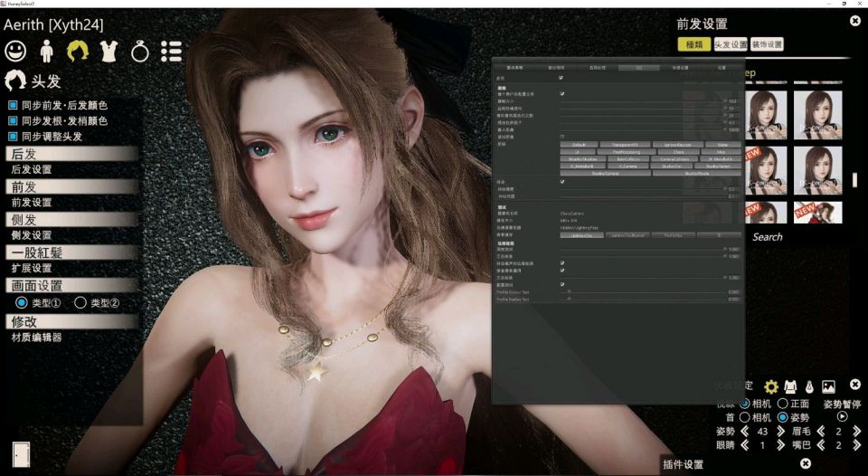
Task: Select the 类型② radio button
Action: point(80,302)
